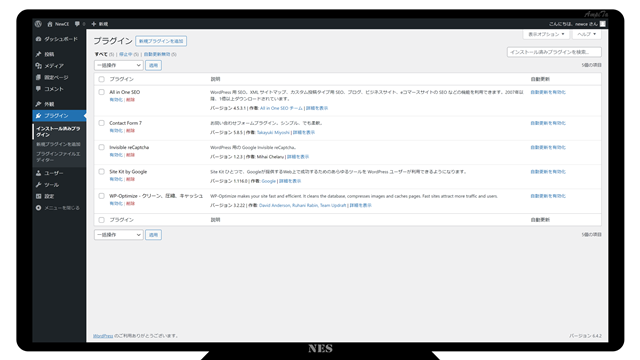Open the Google author link for Site Kit
The width and height of the screenshot is (640, 360).
pyautogui.click(x=269, y=181)
